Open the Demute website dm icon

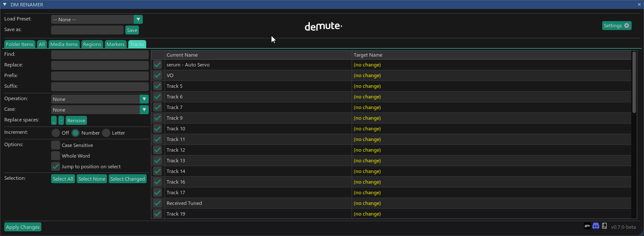coord(587,226)
